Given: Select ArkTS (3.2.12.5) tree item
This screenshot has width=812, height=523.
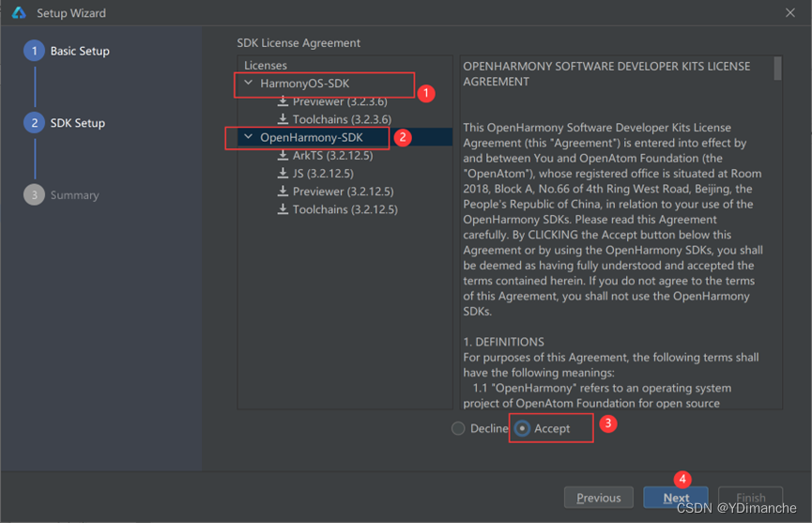Looking at the screenshot, I should pos(332,155).
